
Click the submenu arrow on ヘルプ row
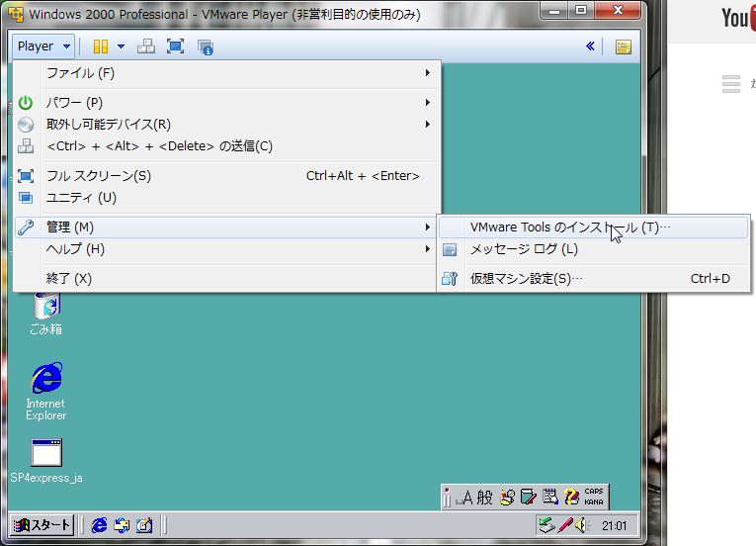pos(427,249)
